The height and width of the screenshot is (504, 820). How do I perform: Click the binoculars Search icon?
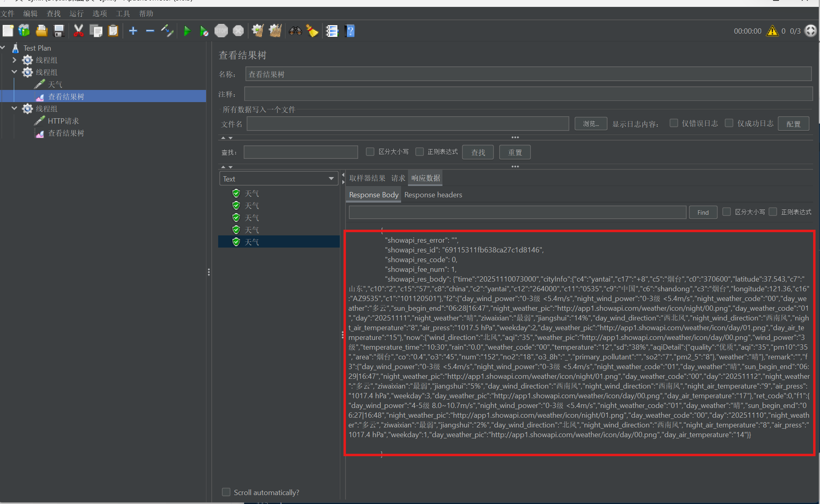295,31
